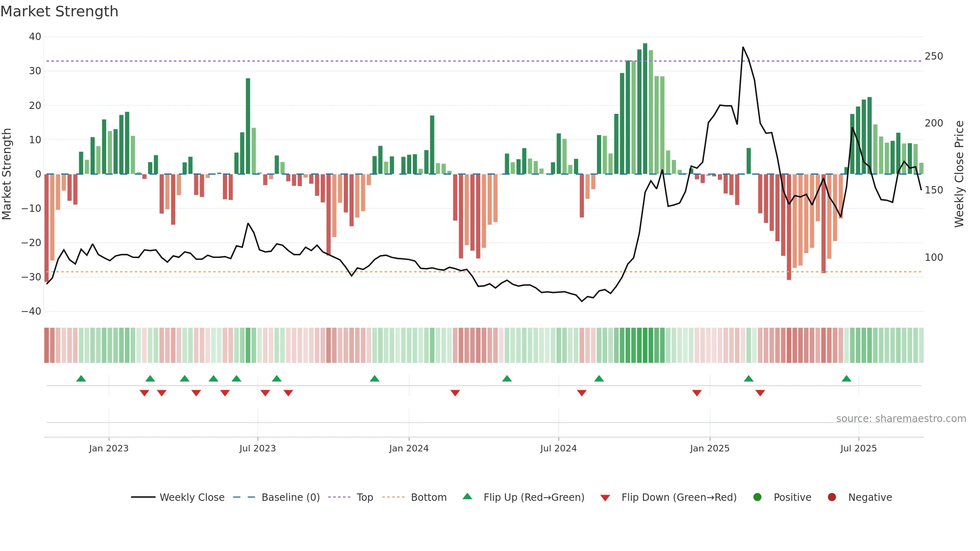Viewport: 980px width, 551px height.
Task: Click the 'Jul 2025' axis label
Action: (x=859, y=448)
